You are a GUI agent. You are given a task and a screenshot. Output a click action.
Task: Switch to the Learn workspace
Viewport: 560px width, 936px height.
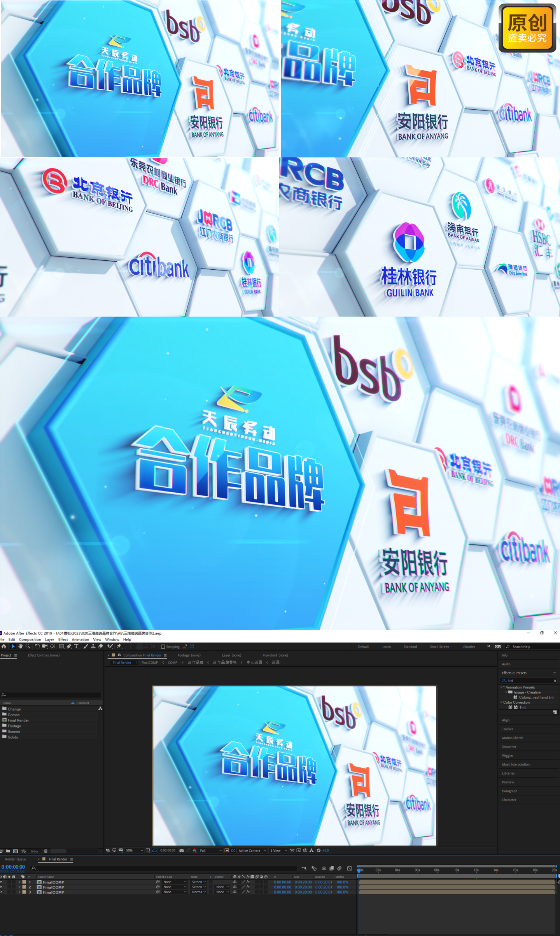pyautogui.click(x=386, y=647)
